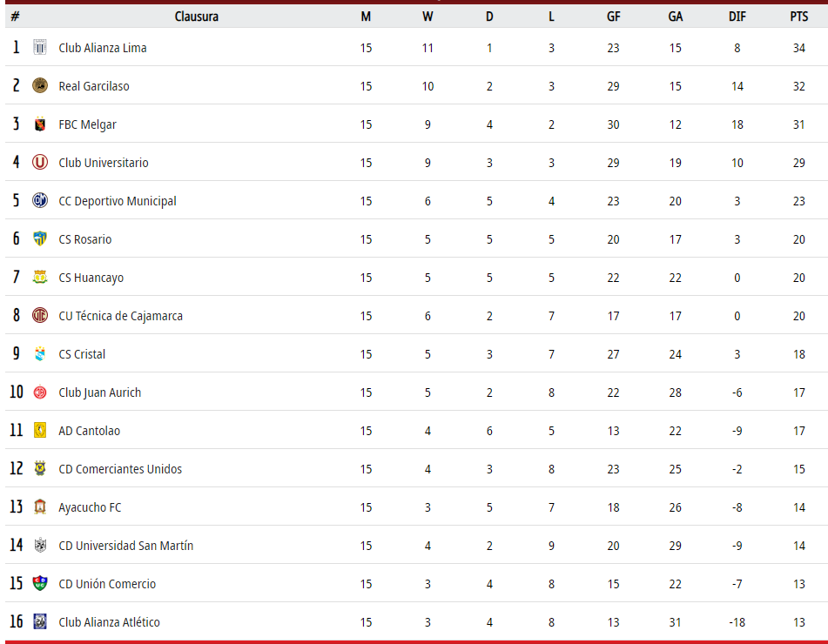Click the CS Rosario shield icon
Viewport: 828px width, 644px height.
pos(39,238)
